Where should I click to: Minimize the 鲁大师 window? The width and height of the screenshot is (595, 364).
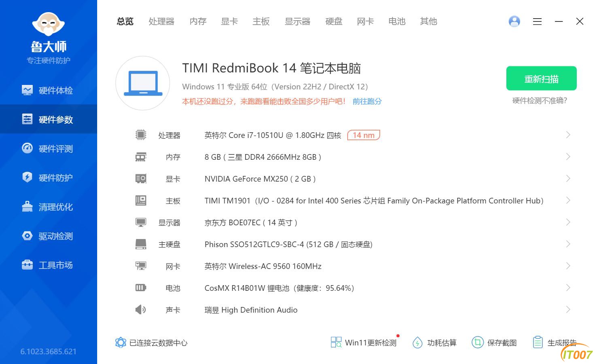559,21
